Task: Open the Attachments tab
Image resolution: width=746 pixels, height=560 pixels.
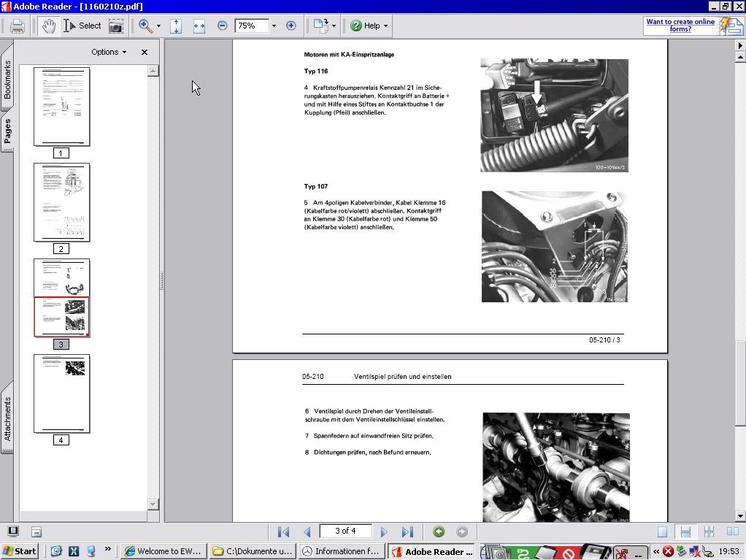Action: pyautogui.click(x=7, y=418)
